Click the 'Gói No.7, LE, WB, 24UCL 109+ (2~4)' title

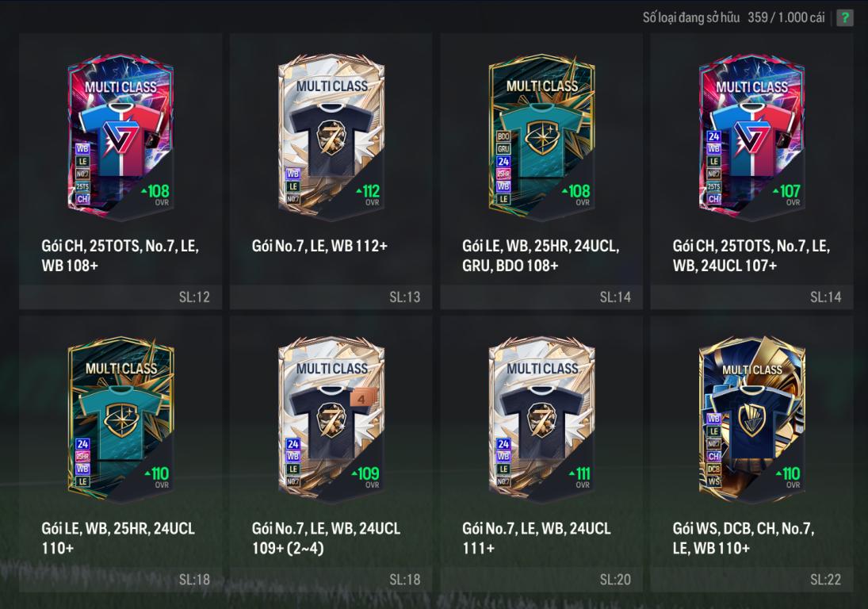point(326,538)
